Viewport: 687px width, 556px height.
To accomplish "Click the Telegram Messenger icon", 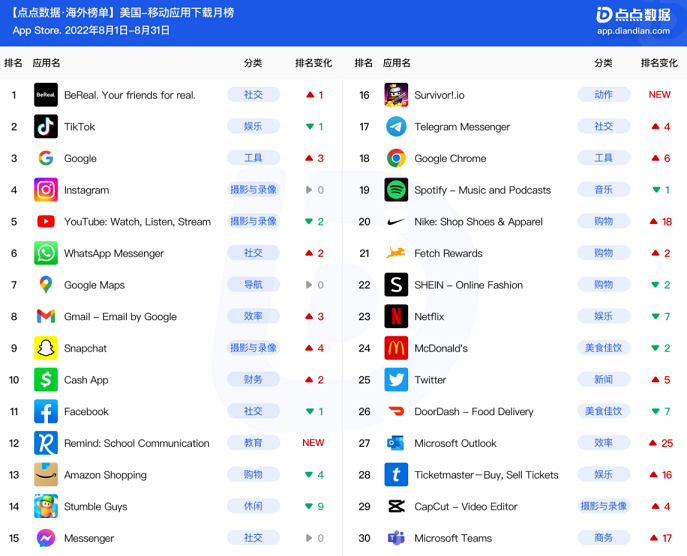I will click(x=396, y=127).
